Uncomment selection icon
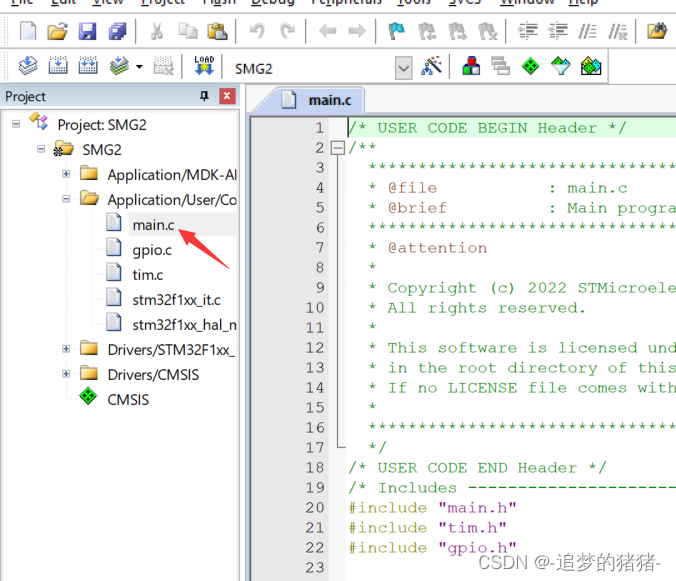This screenshot has height=581, width=676. coord(618,31)
